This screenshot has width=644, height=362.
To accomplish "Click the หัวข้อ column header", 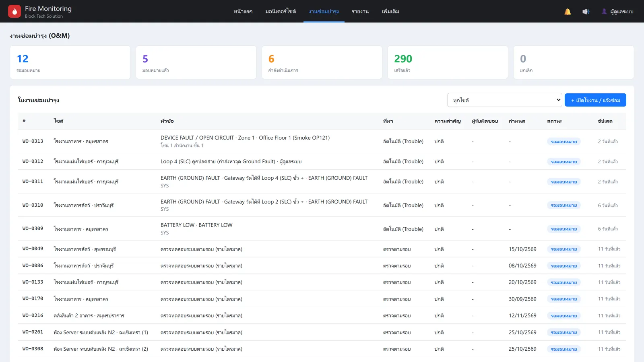I will [x=167, y=121].
